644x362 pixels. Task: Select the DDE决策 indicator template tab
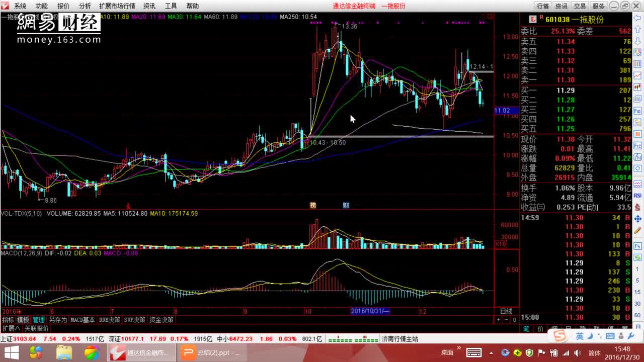[x=110, y=320]
